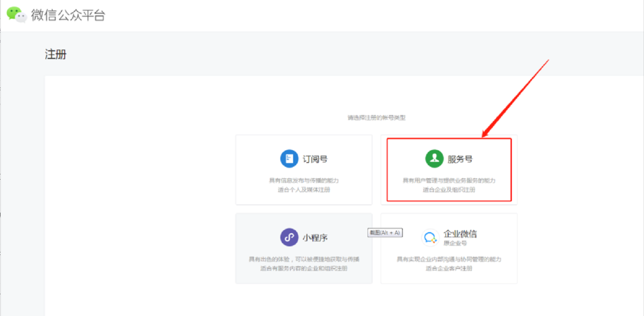The image size is (644, 316).
Task: Choose the 服务号 account type label
Action: [x=460, y=159]
